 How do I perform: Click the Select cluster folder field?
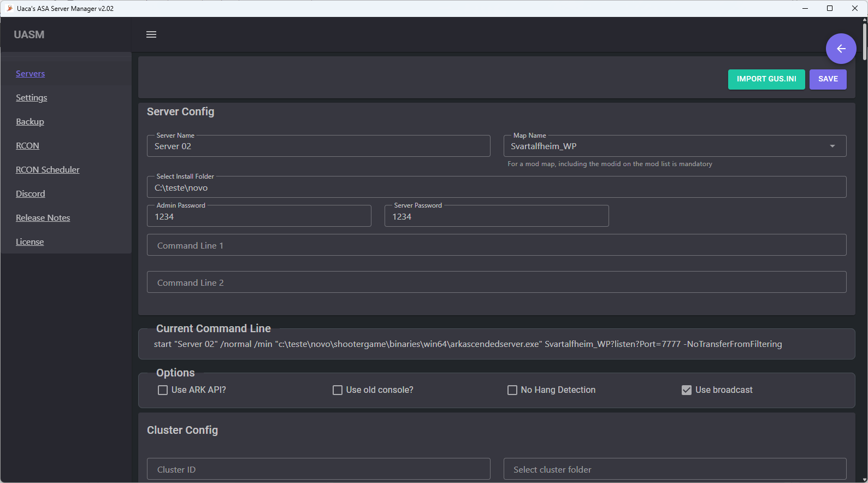tap(675, 469)
